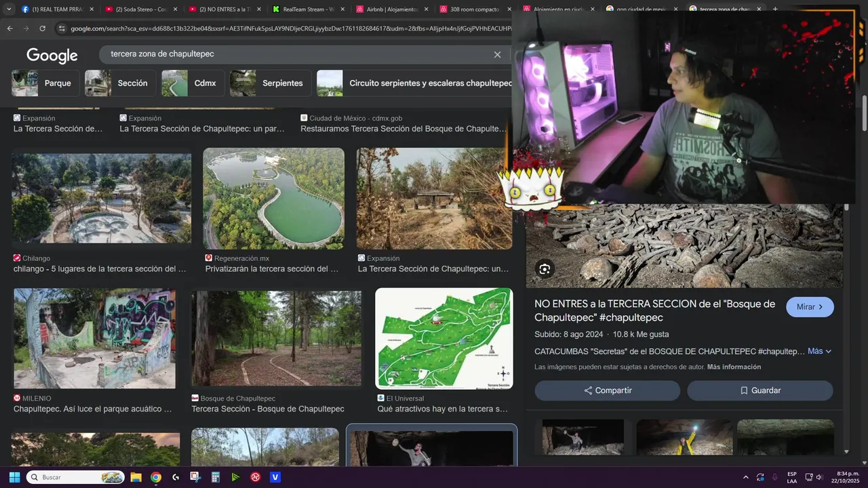Screen dimensions: 868x488
Task: Click the browser forward arrow
Action: coord(26,28)
